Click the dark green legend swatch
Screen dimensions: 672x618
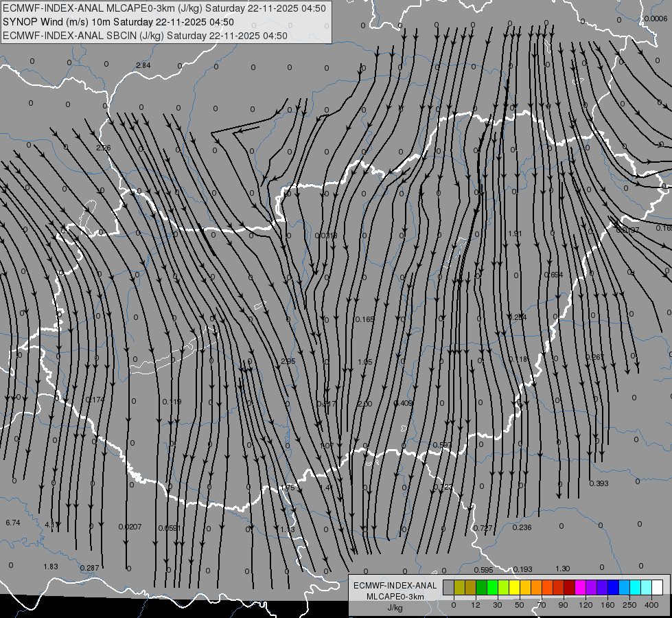[482, 587]
